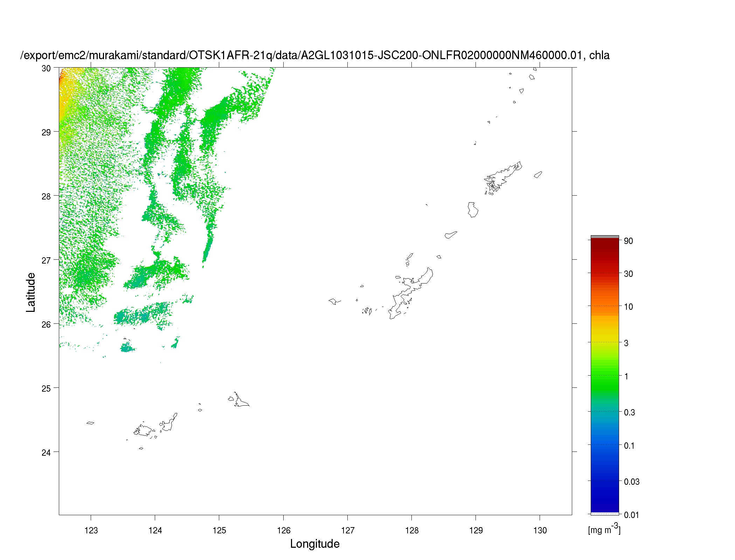The height and width of the screenshot is (560, 735).
Task: Click the 'Longitude' axis label
Action: coord(315,544)
